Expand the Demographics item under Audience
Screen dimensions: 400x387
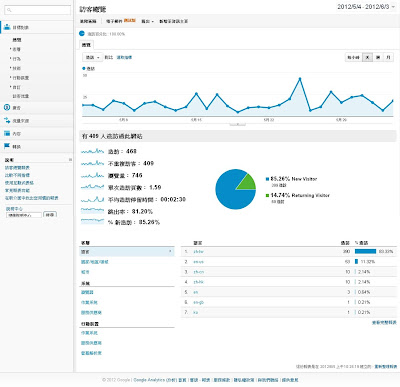[16, 49]
